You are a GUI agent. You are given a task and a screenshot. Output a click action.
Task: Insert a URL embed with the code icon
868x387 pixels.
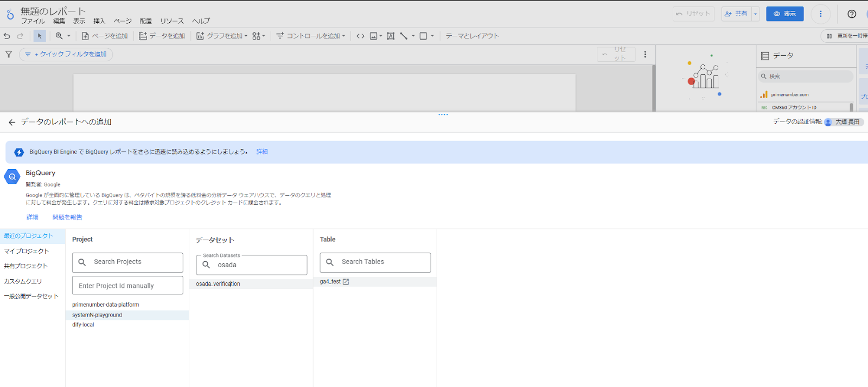click(x=360, y=36)
